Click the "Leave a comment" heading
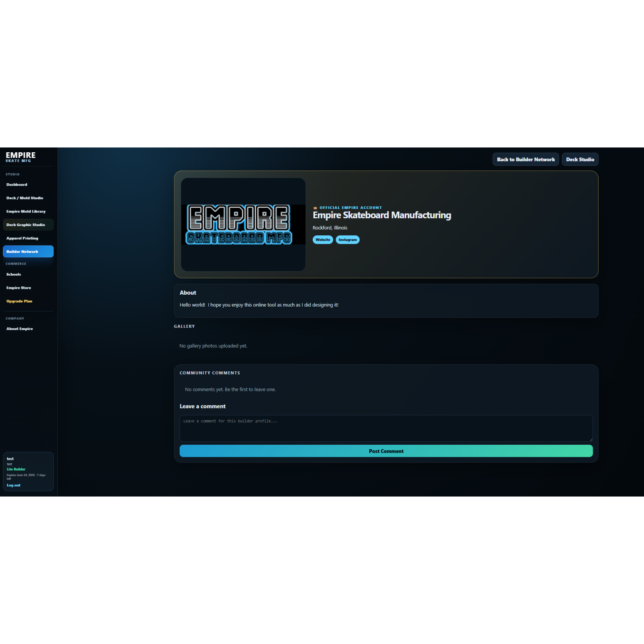644x644 pixels. click(x=203, y=406)
